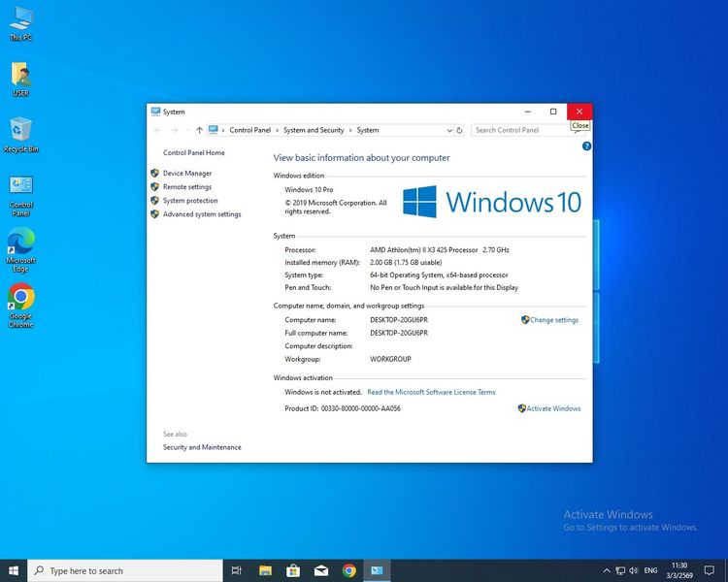Select Microsoft Edge desktop shortcut
Screen dimensions: 728x582
pyautogui.click(x=21, y=250)
